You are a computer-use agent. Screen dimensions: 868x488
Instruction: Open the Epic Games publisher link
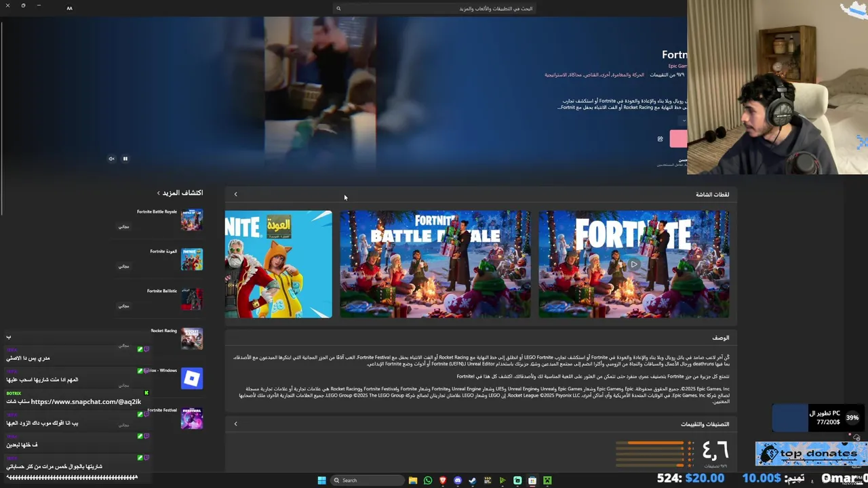[x=677, y=66]
